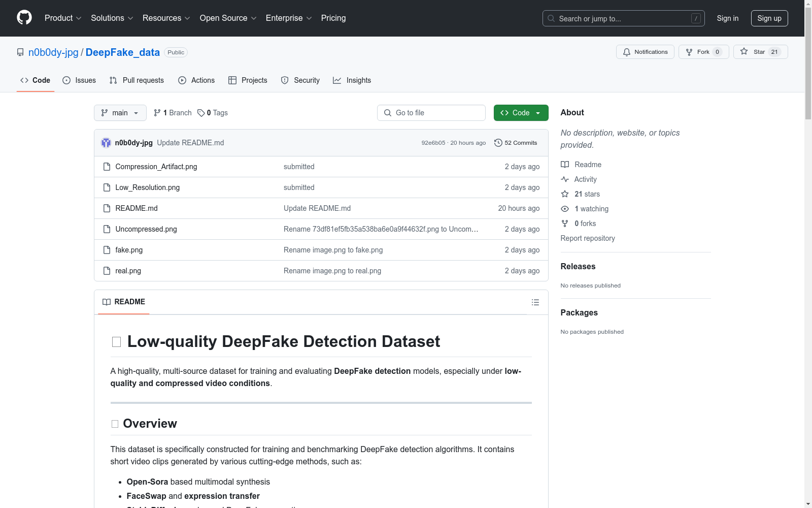Click the GitHub logo icon
Image resolution: width=812 pixels, height=508 pixels.
click(24, 18)
